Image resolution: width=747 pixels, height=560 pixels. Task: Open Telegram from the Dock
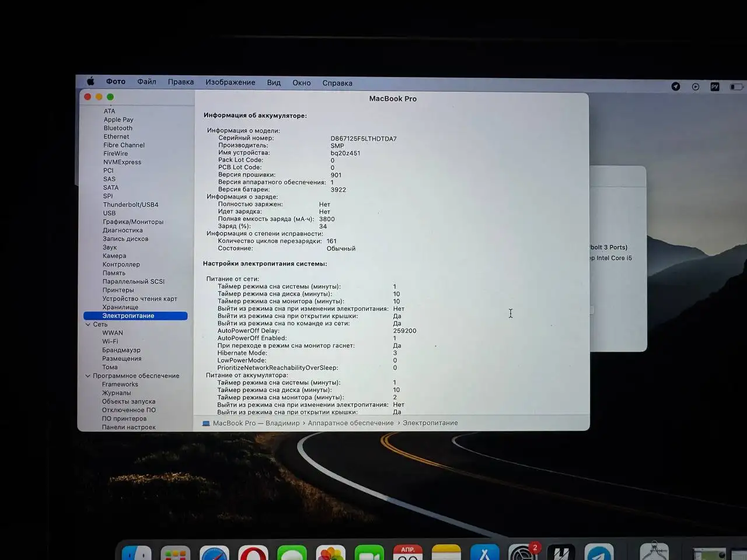[599, 553]
